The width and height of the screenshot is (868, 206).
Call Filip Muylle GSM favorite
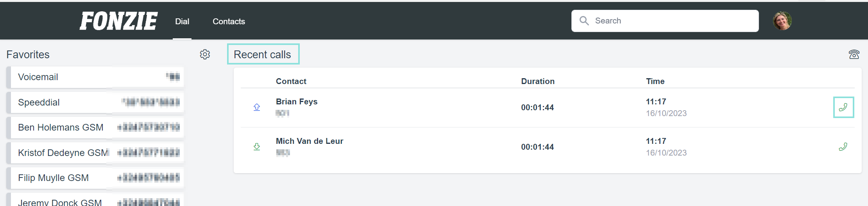pos(95,178)
